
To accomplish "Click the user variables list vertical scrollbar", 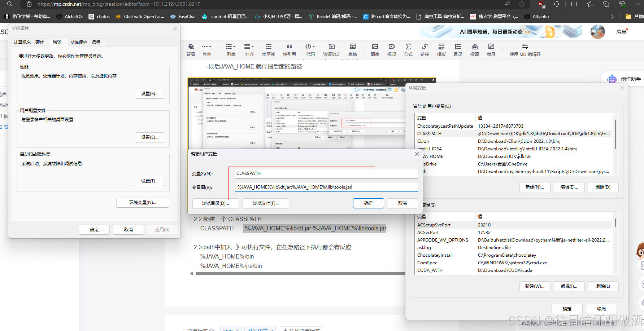I will (615, 134).
